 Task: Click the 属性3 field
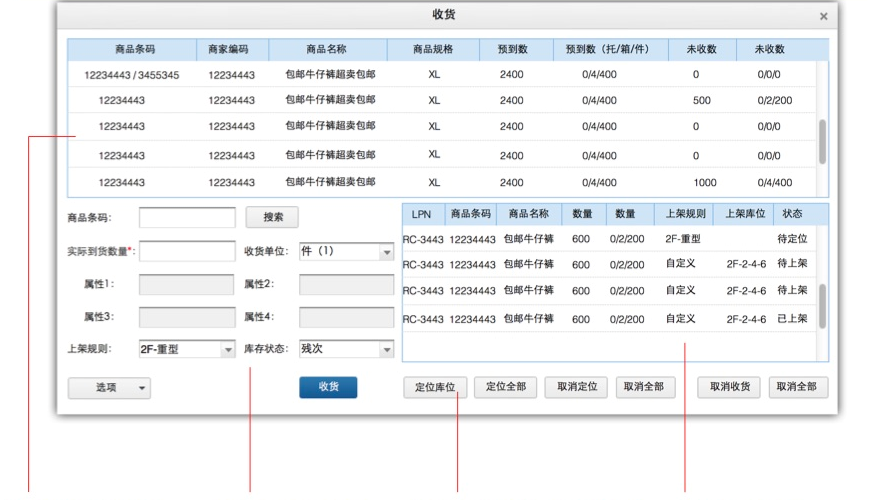point(187,317)
